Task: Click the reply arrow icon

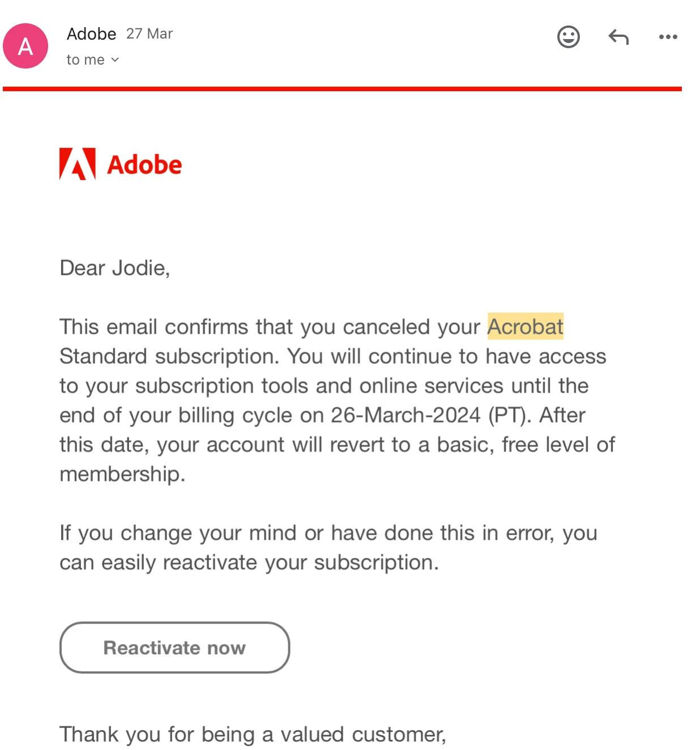Action: click(x=618, y=37)
